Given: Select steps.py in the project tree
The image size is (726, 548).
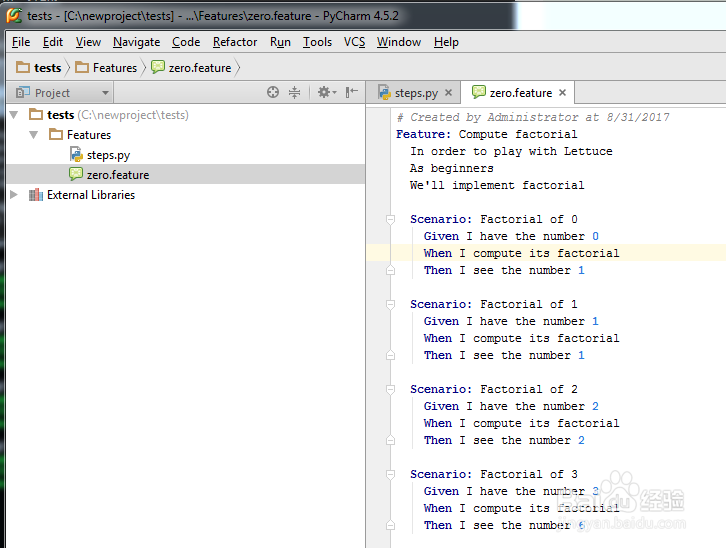Looking at the screenshot, I should pyautogui.click(x=108, y=155).
